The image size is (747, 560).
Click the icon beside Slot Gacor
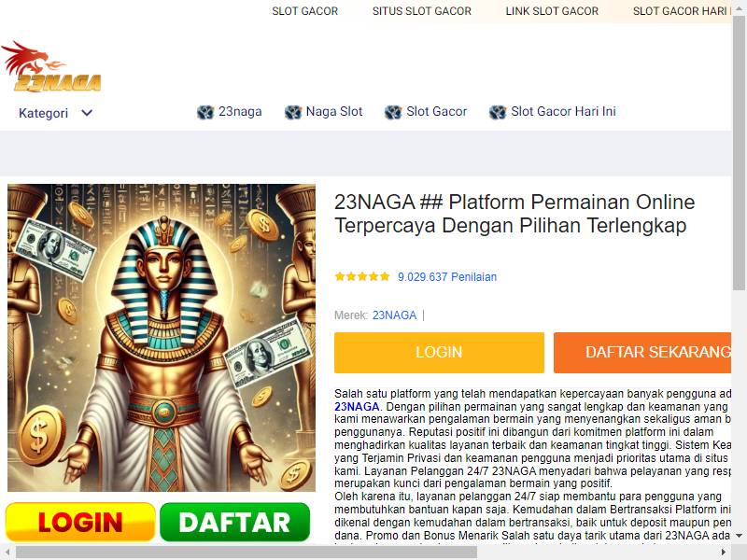tap(393, 112)
